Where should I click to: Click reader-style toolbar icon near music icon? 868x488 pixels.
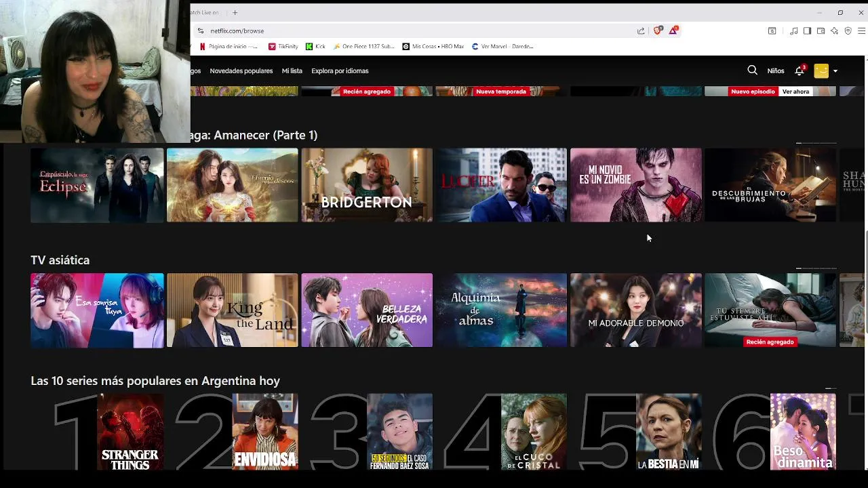click(x=772, y=30)
